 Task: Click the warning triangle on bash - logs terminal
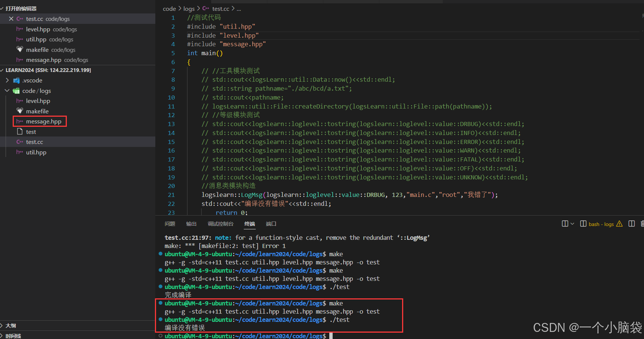pos(619,224)
